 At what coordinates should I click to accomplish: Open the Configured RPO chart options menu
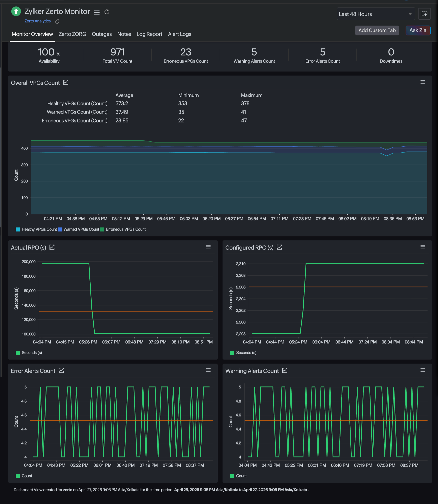coord(423,247)
